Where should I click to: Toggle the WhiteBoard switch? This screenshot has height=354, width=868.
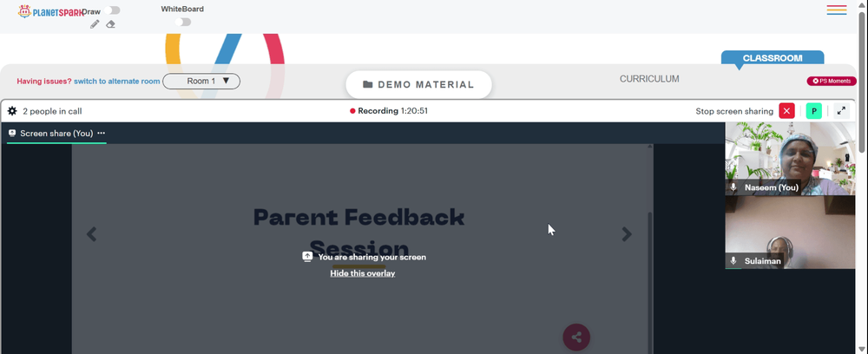pyautogui.click(x=182, y=23)
